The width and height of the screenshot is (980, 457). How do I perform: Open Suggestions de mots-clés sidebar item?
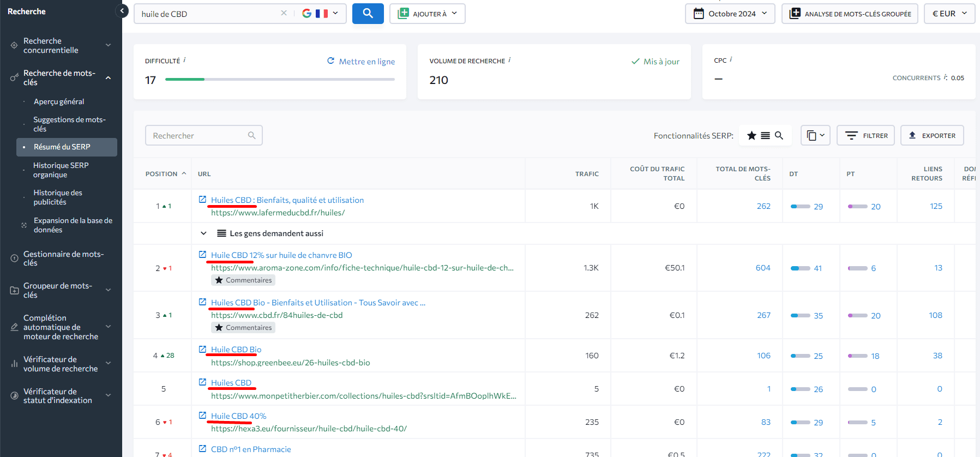pos(69,124)
